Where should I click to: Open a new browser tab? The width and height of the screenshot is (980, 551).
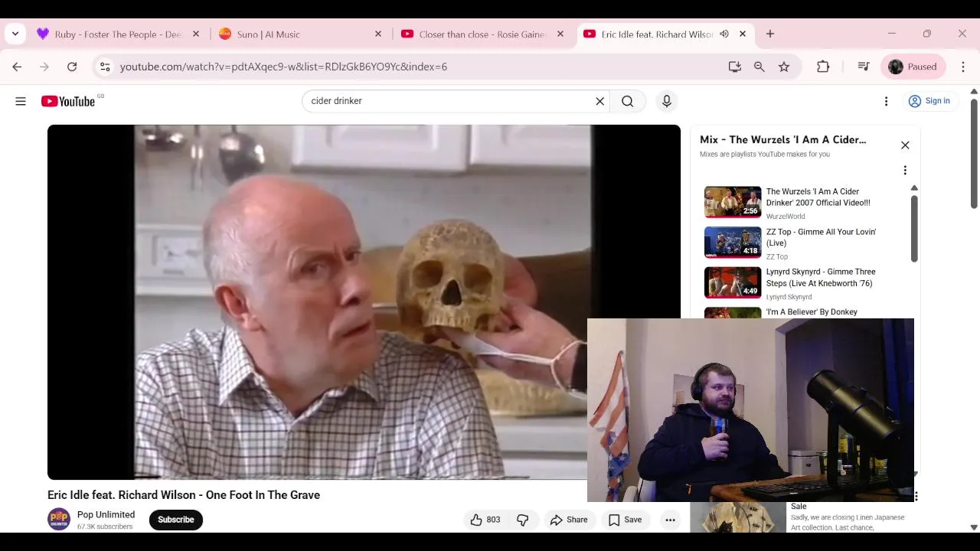click(x=770, y=34)
